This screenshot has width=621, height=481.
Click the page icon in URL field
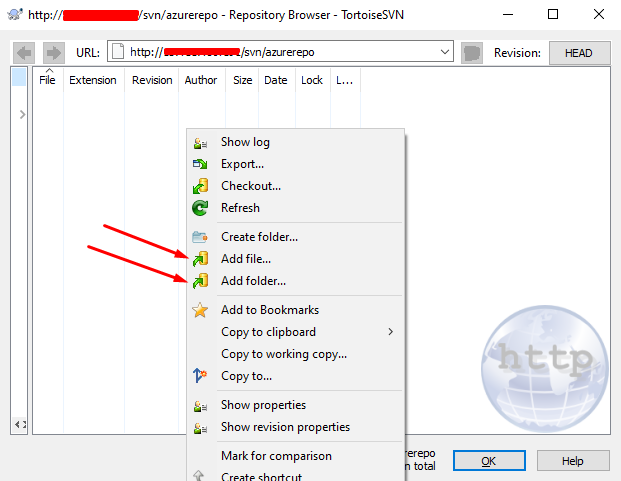pos(118,51)
